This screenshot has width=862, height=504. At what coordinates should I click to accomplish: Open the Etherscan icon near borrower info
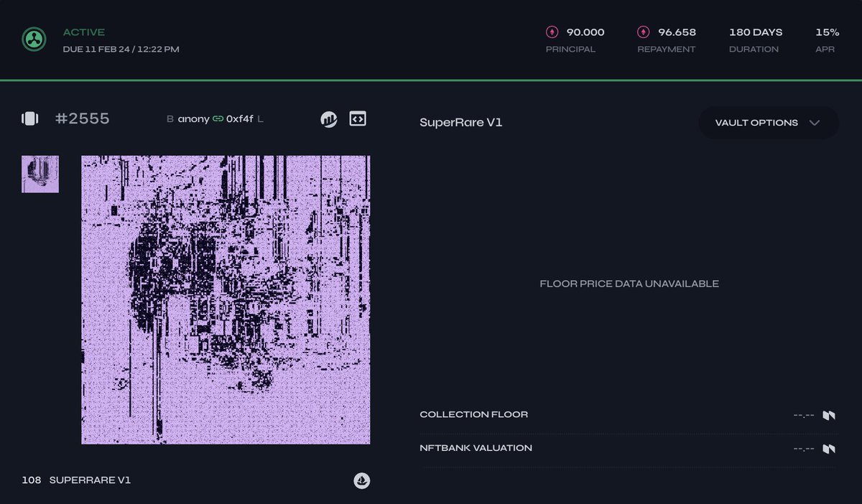coord(328,118)
